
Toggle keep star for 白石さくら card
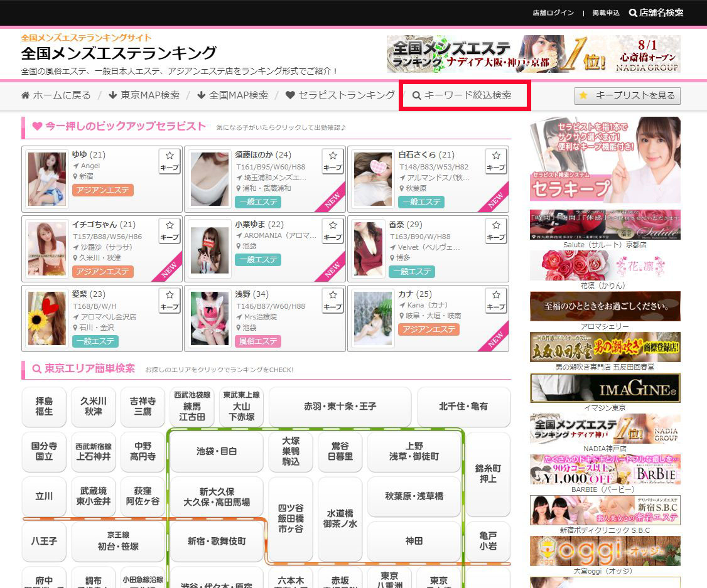[496, 161]
